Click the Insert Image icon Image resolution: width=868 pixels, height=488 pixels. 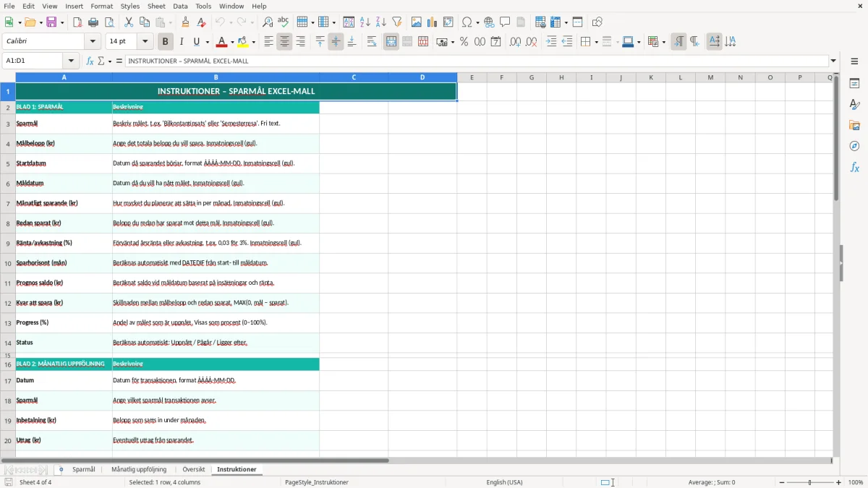pos(417,22)
